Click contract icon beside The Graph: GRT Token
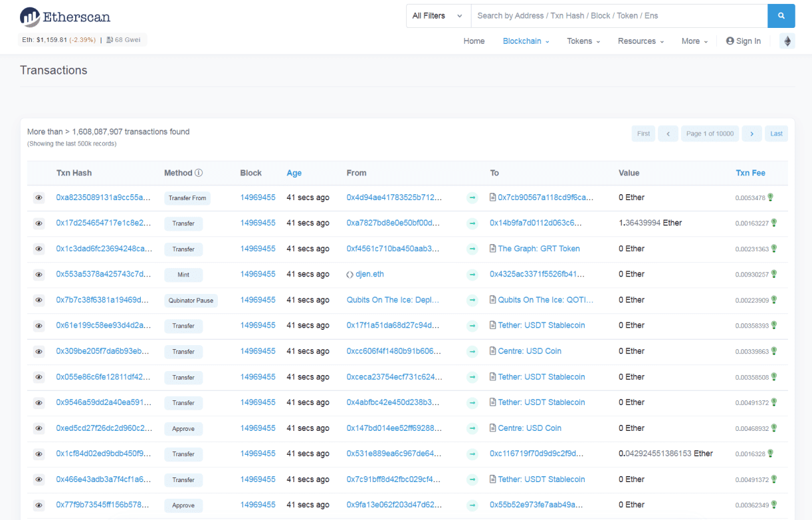 coord(493,249)
